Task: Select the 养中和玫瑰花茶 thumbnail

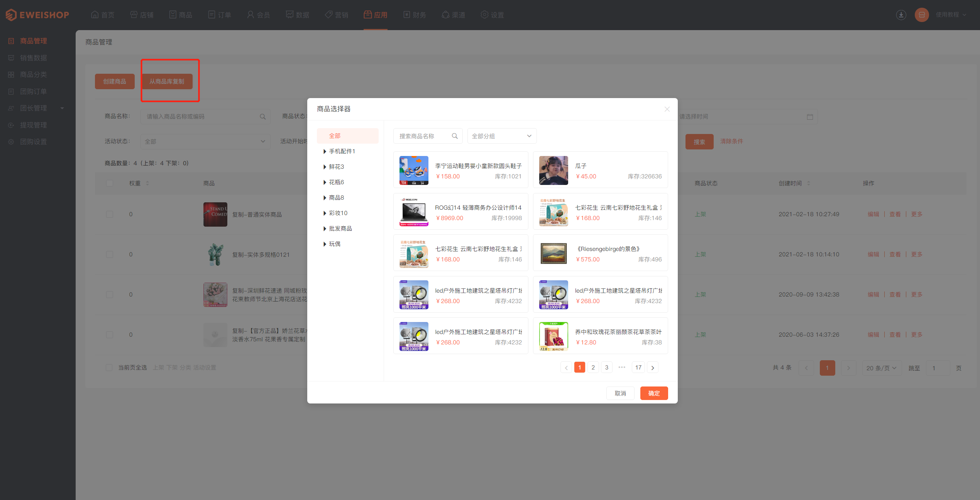Action: tap(553, 337)
